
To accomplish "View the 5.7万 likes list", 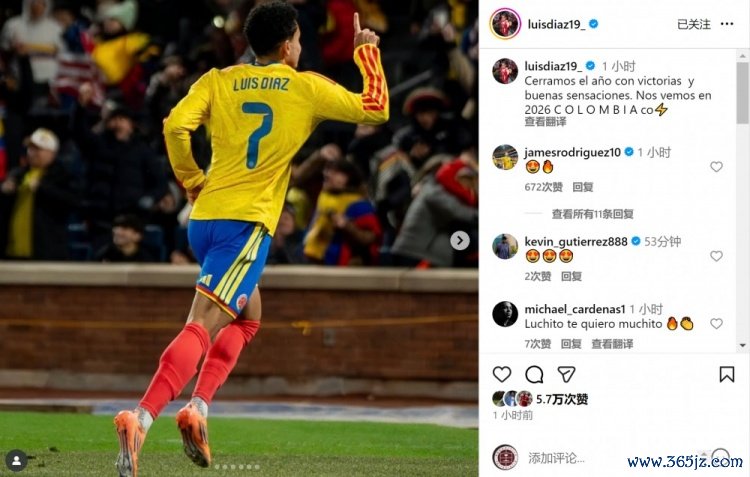I will coord(562,399).
